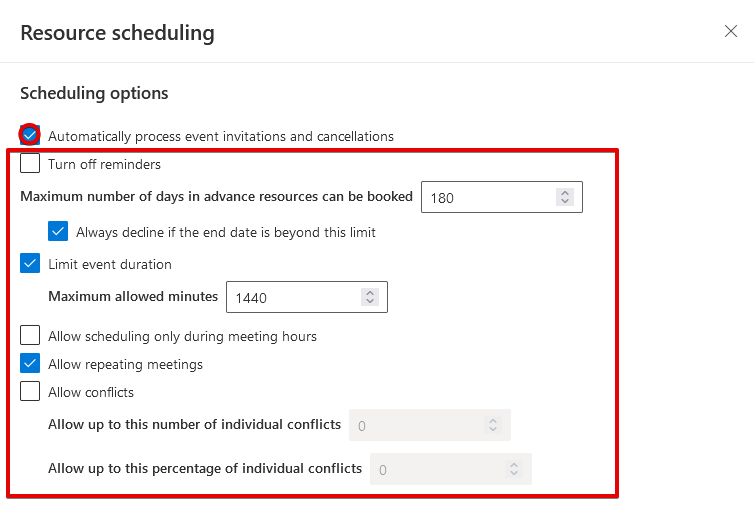The width and height of the screenshot is (754, 520).
Task: Increase Maximum allowed minutes with up arrow
Action: [x=370, y=292]
